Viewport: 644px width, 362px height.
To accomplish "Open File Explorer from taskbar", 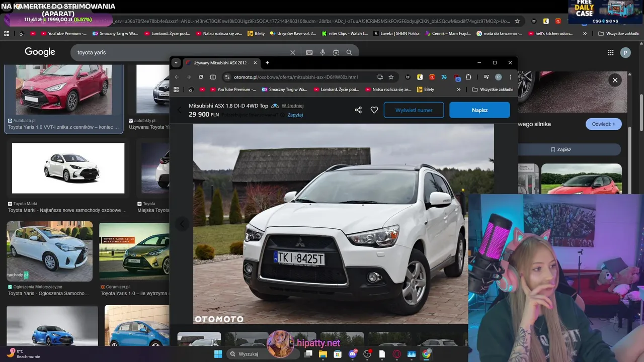I will click(323, 354).
